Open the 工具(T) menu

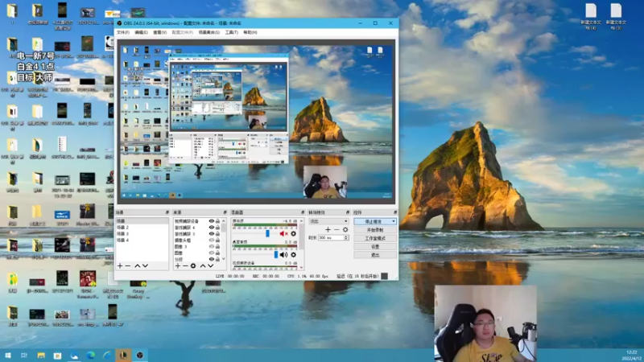(231, 32)
